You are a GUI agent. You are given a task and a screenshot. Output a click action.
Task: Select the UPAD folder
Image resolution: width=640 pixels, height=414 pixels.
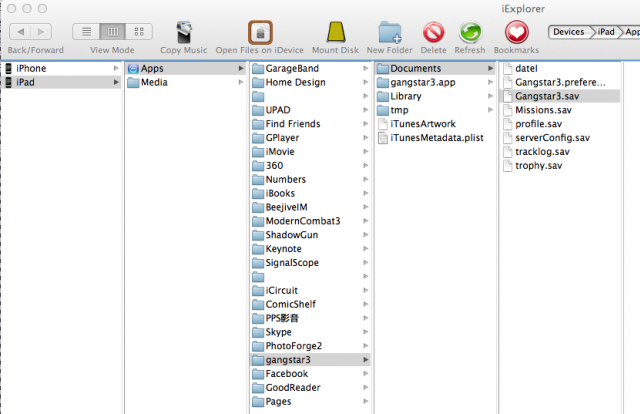(310, 110)
